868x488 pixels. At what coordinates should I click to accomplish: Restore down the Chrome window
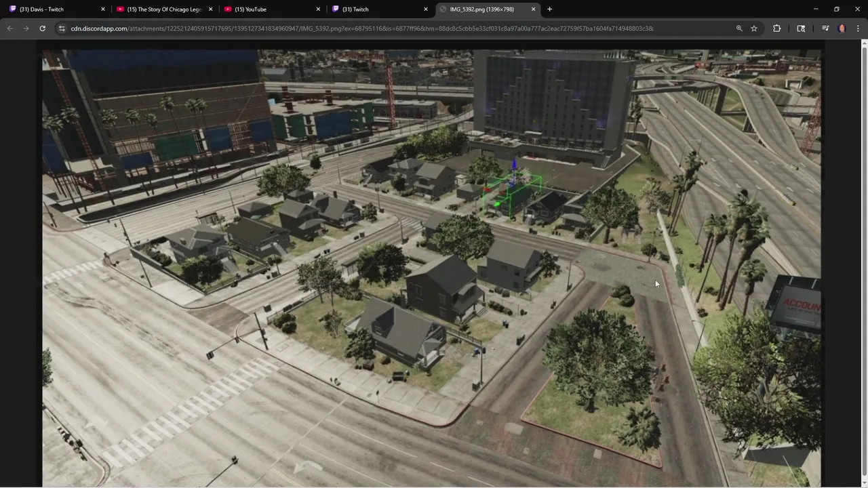837,9
